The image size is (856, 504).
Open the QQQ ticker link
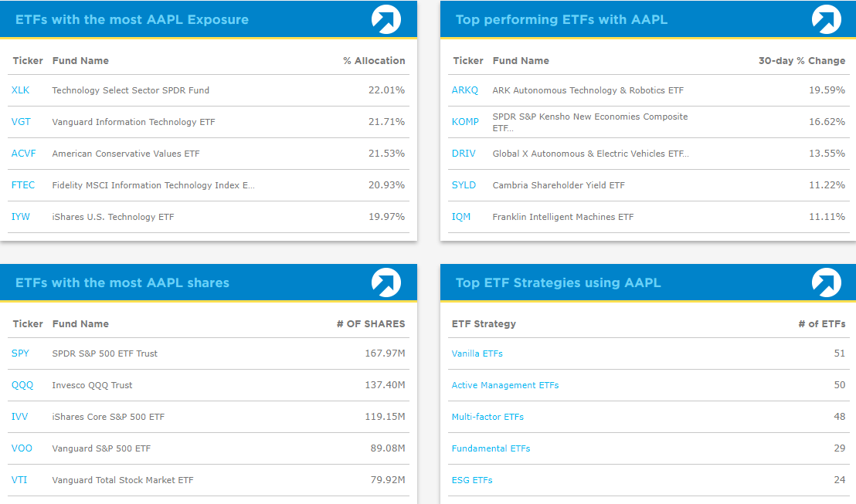click(x=22, y=385)
